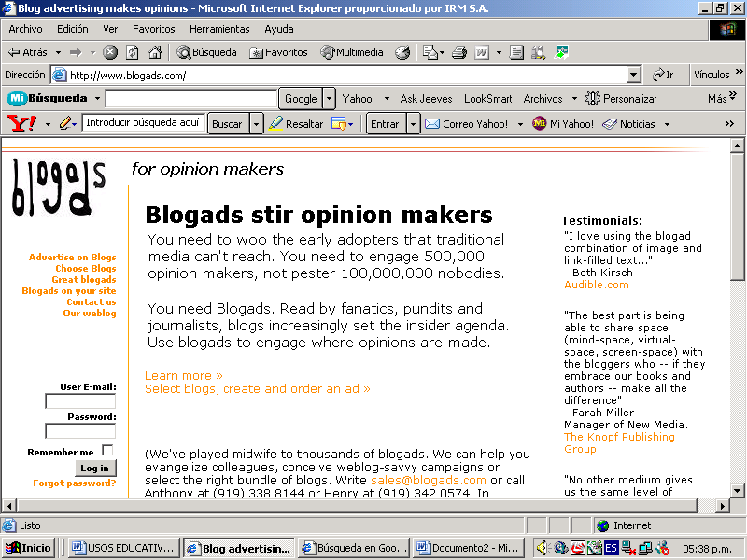Image resolution: width=747 pixels, height=560 pixels.
Task: Expand the Entrar dropdown arrow
Action: [413, 124]
